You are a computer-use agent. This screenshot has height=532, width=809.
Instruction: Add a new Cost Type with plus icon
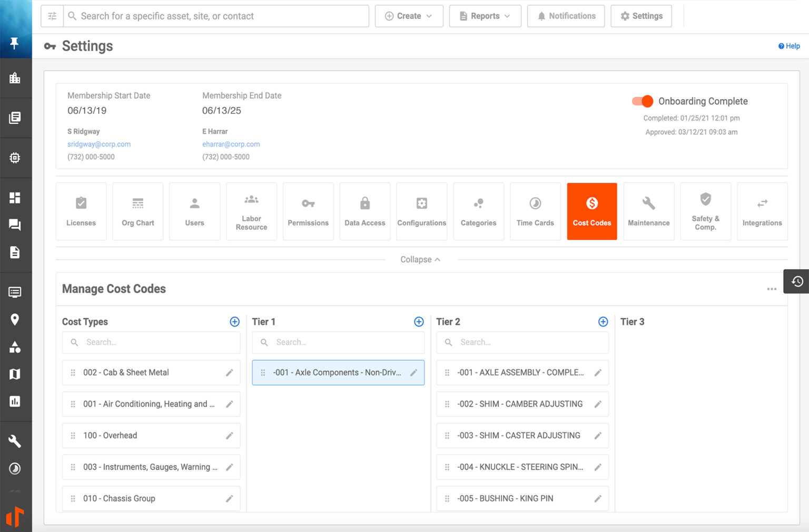point(235,322)
